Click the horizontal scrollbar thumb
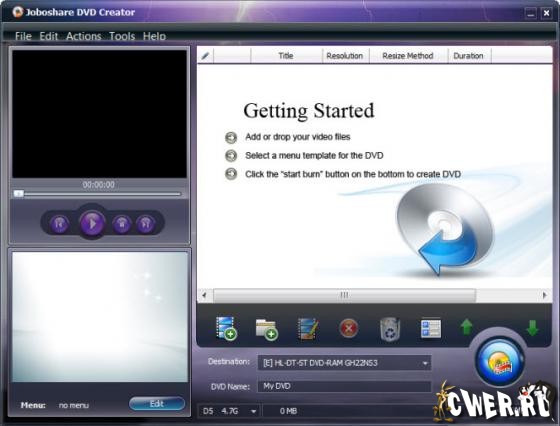The width and height of the screenshot is (560, 426). (x=344, y=295)
